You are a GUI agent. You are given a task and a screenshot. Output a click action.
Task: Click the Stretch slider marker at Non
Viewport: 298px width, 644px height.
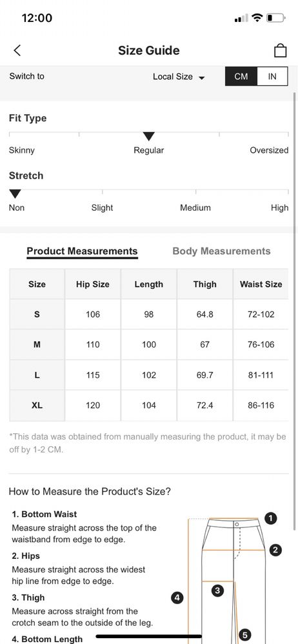click(15, 194)
